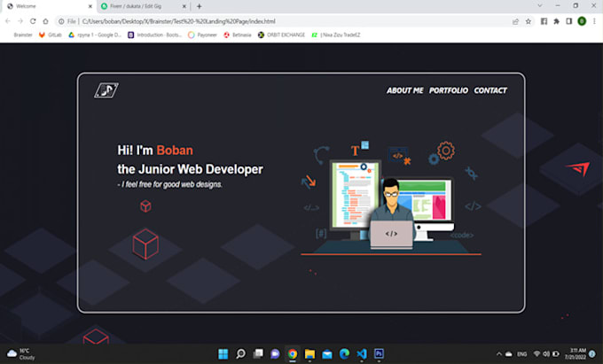Open the Introduction Bootstrap bookmark
Screen dimensions: 603x364
point(155,35)
